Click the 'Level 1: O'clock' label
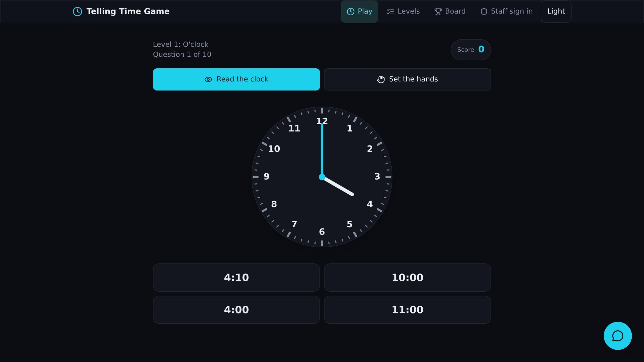The height and width of the screenshot is (362, 644). pyautogui.click(x=181, y=44)
